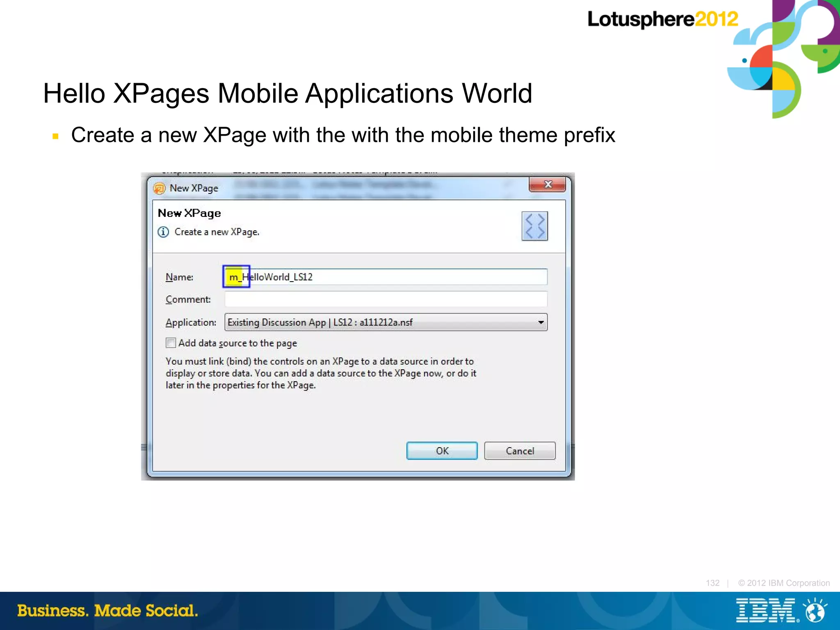
Task: Enable Add data source to the page
Action: 171,343
